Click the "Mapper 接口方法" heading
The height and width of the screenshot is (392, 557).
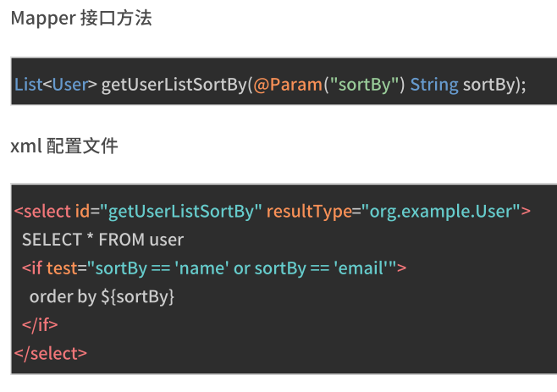pos(81,18)
